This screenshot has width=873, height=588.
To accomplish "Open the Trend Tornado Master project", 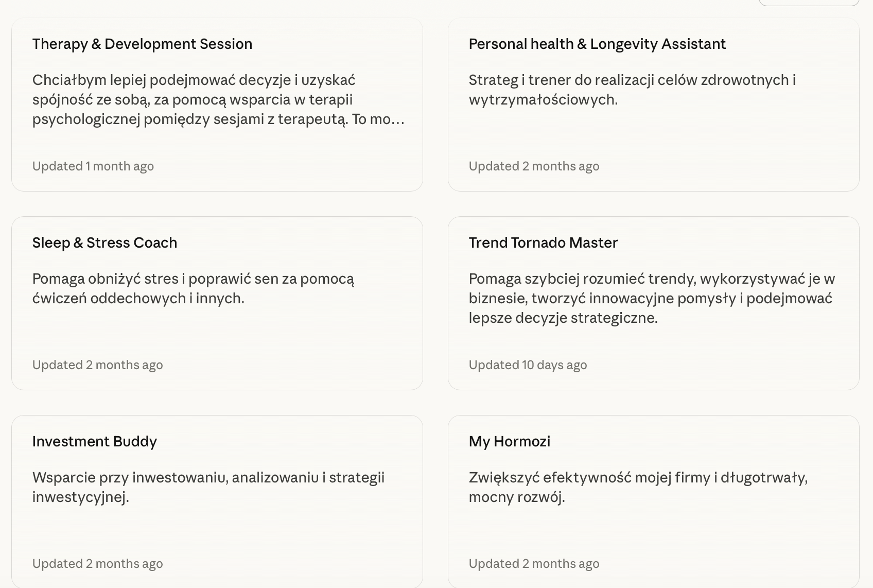I will tap(543, 243).
